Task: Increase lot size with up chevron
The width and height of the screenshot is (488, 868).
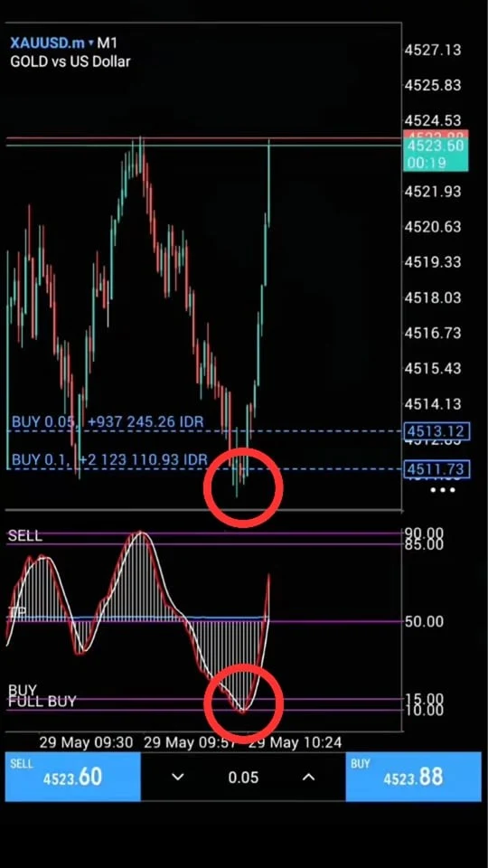Action: click(x=308, y=778)
